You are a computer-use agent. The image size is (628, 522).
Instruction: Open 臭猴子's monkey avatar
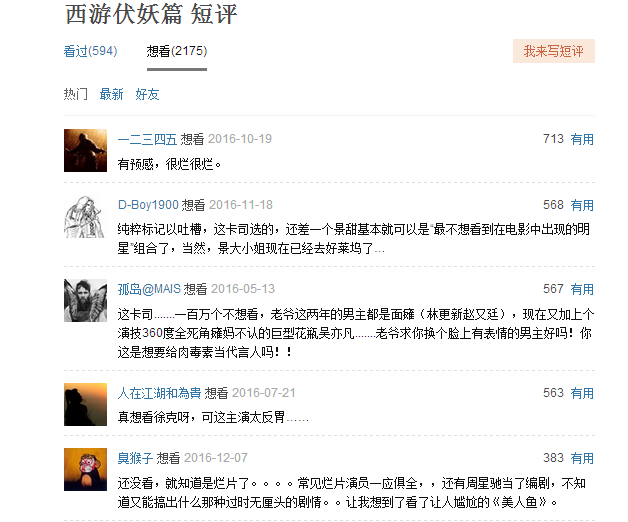(x=85, y=467)
